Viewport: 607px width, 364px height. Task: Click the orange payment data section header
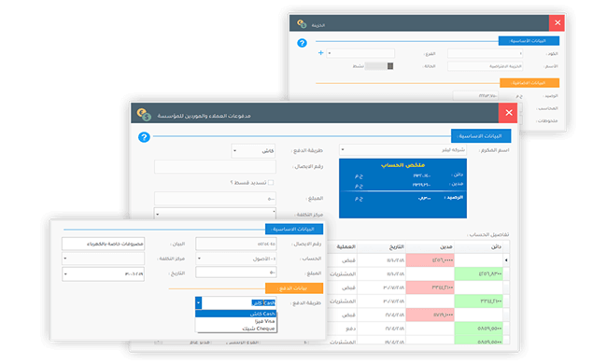pyautogui.click(x=294, y=288)
